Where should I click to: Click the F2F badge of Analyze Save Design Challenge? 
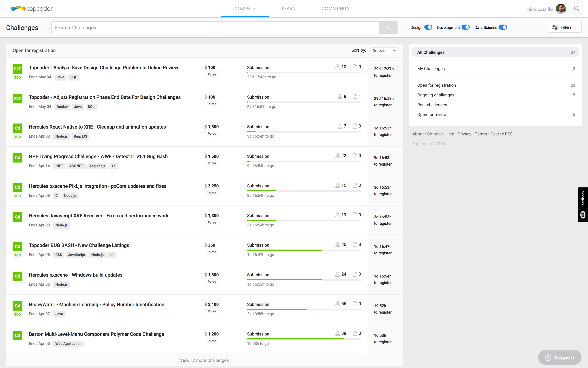[x=18, y=69]
